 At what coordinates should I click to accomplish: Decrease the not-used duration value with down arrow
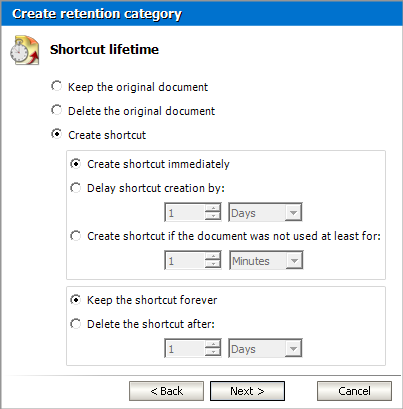(213, 265)
